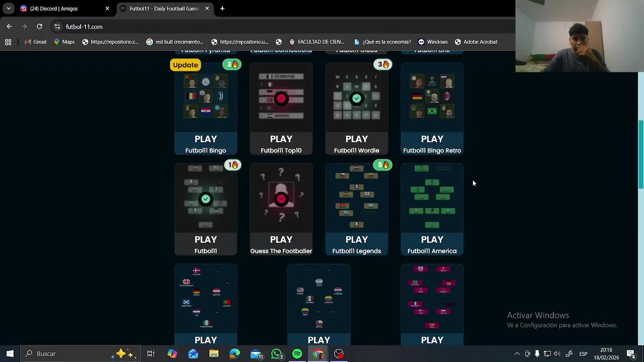Image resolution: width=644 pixels, height=362 pixels.
Task: Open WhatsApp from the taskbar
Action: 277,354
